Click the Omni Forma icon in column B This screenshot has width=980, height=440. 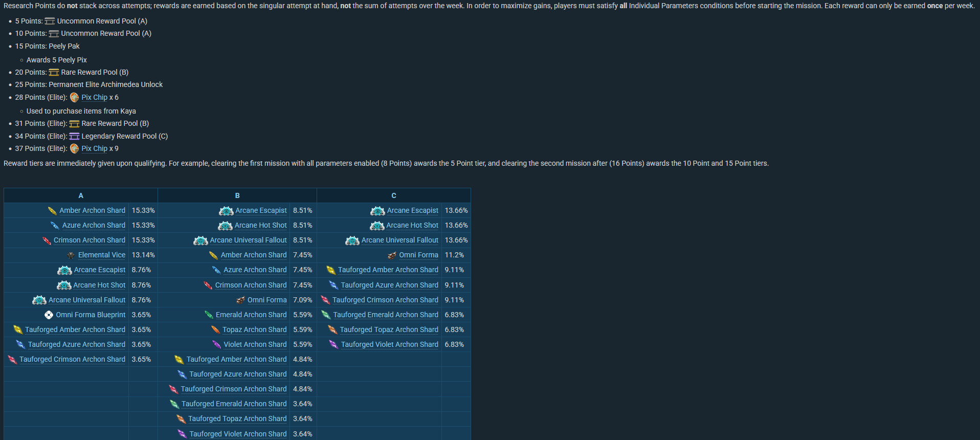click(x=240, y=300)
